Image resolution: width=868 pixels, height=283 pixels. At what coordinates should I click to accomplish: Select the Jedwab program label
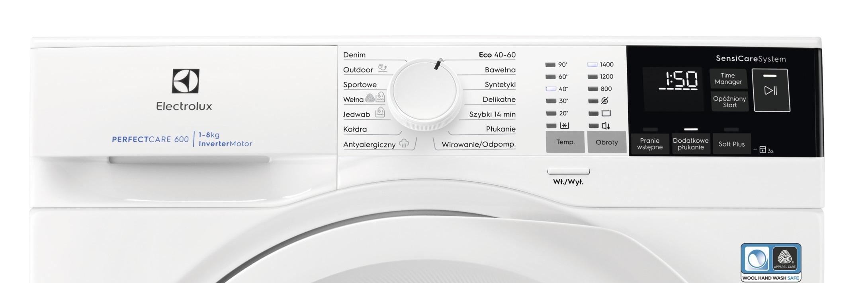point(356,114)
